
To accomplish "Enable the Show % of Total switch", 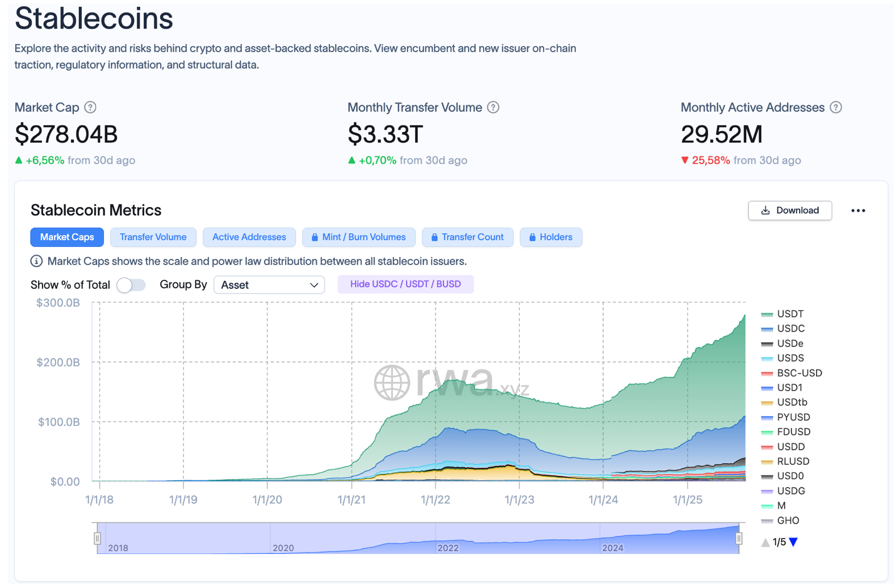I will pyautogui.click(x=131, y=285).
